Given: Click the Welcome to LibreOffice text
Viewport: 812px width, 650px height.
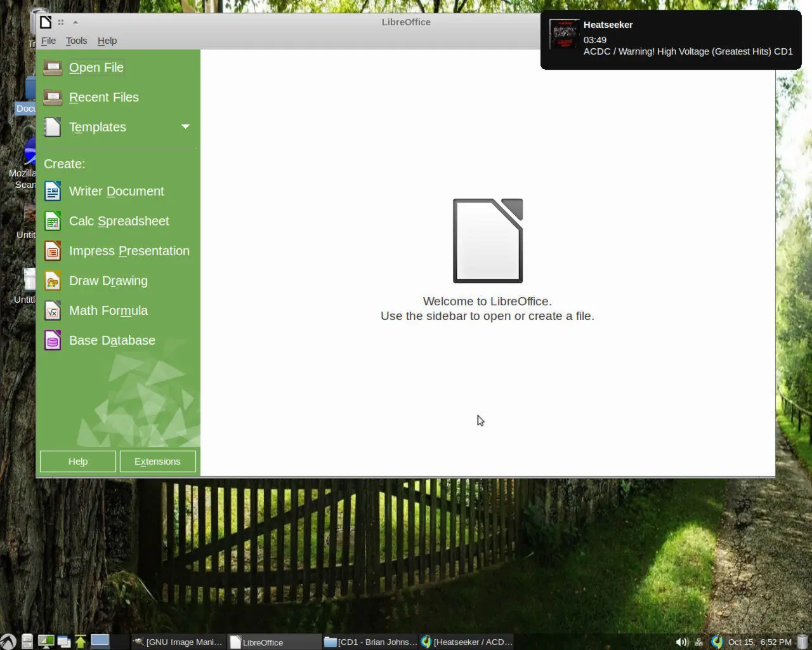Looking at the screenshot, I should tap(487, 302).
